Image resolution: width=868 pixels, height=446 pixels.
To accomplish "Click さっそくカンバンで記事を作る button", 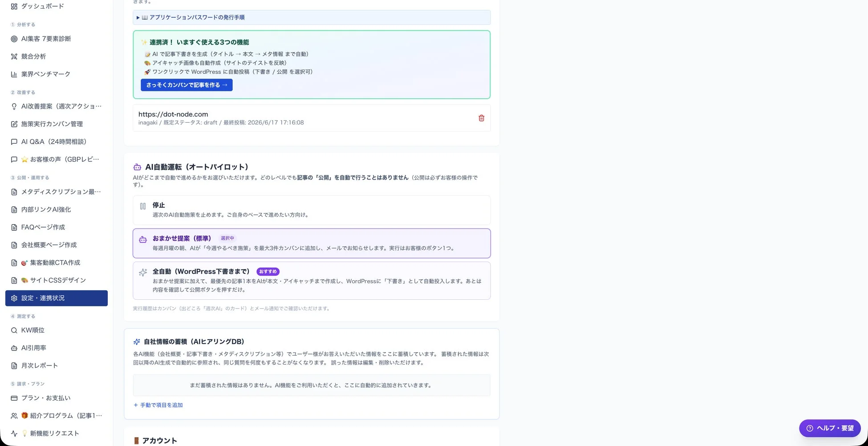I will pos(187,85).
